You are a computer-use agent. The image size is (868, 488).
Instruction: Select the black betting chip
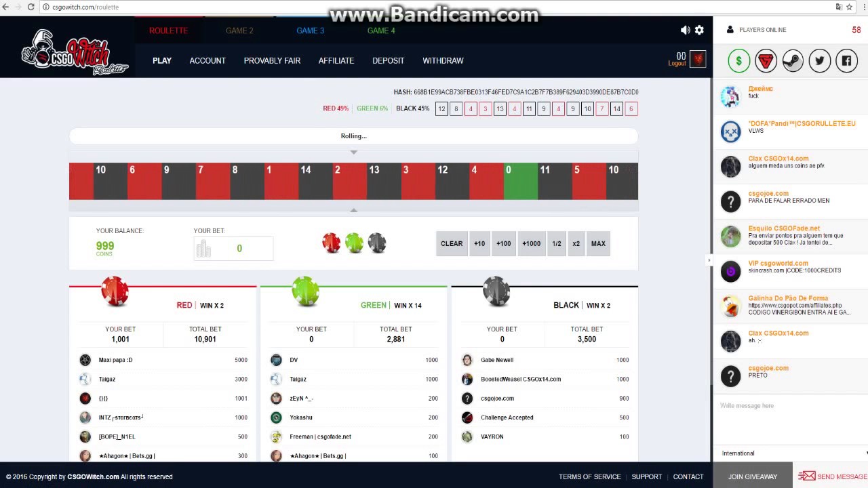pos(377,243)
